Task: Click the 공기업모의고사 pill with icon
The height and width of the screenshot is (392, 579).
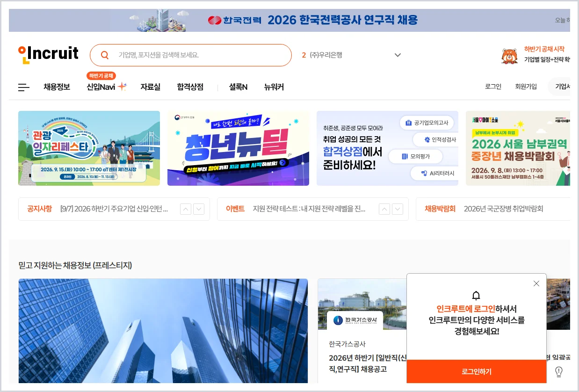Action: pos(427,123)
